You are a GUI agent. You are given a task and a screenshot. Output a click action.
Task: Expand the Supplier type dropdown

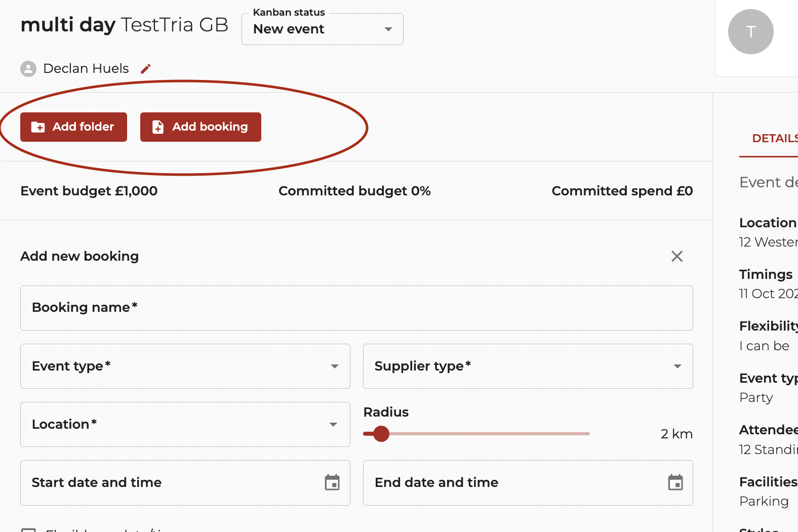[528, 366]
